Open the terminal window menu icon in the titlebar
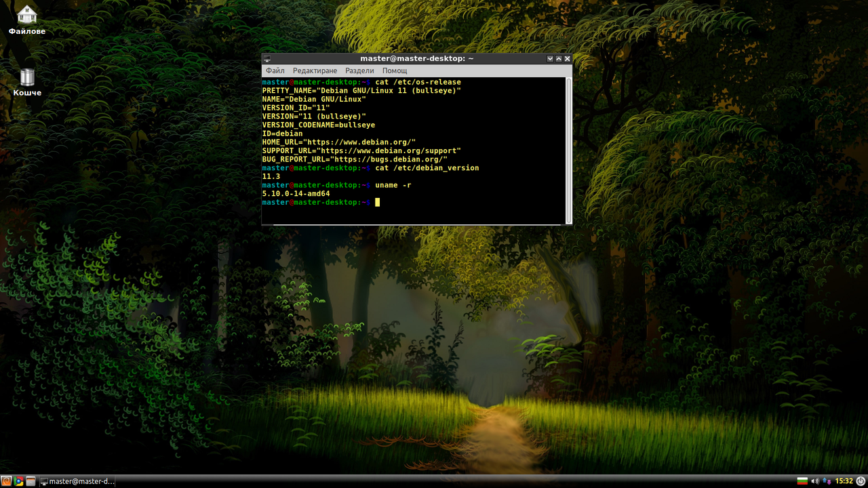868x488 pixels. [x=267, y=59]
